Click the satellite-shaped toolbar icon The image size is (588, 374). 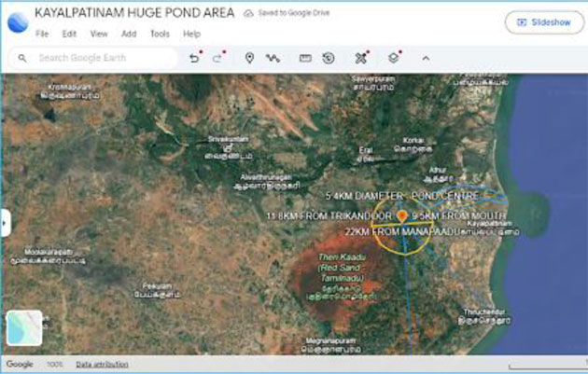[361, 58]
